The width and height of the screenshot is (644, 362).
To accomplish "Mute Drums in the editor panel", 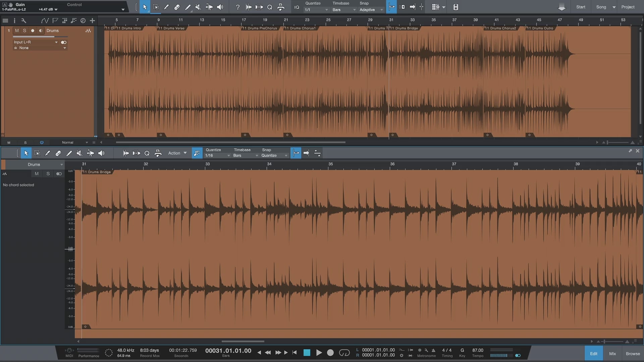I will (x=37, y=174).
